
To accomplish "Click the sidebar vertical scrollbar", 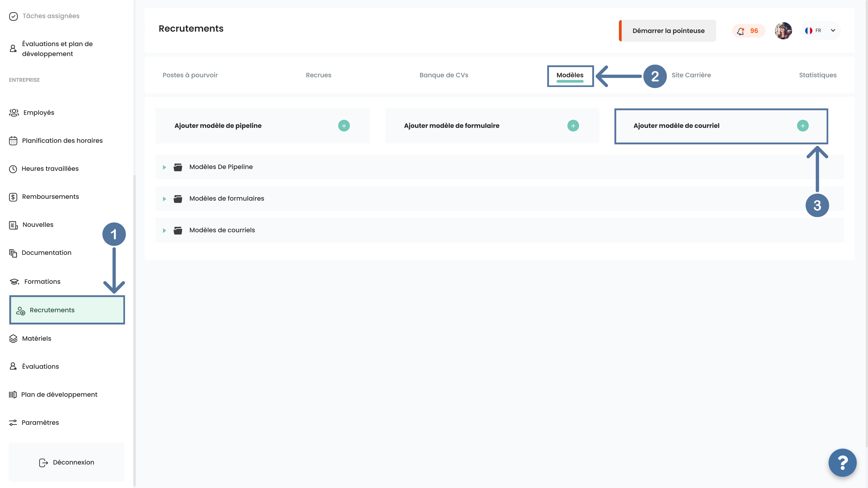I will (134, 330).
